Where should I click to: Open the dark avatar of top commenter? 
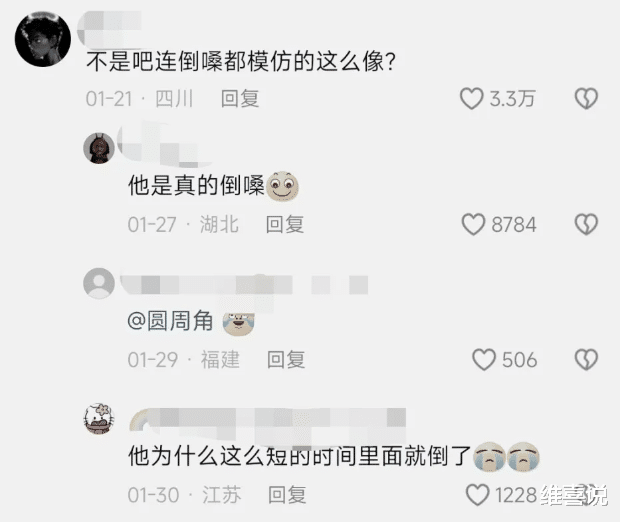pyautogui.click(x=43, y=39)
